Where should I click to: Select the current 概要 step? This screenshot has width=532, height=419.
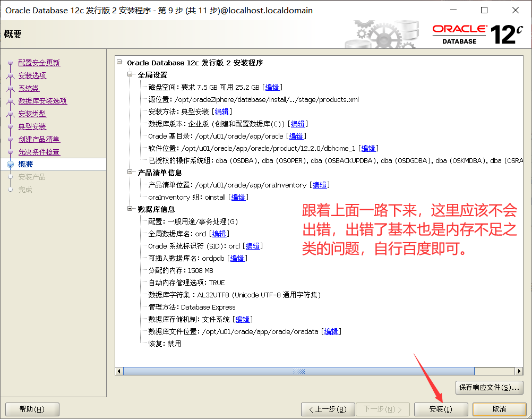25,164
